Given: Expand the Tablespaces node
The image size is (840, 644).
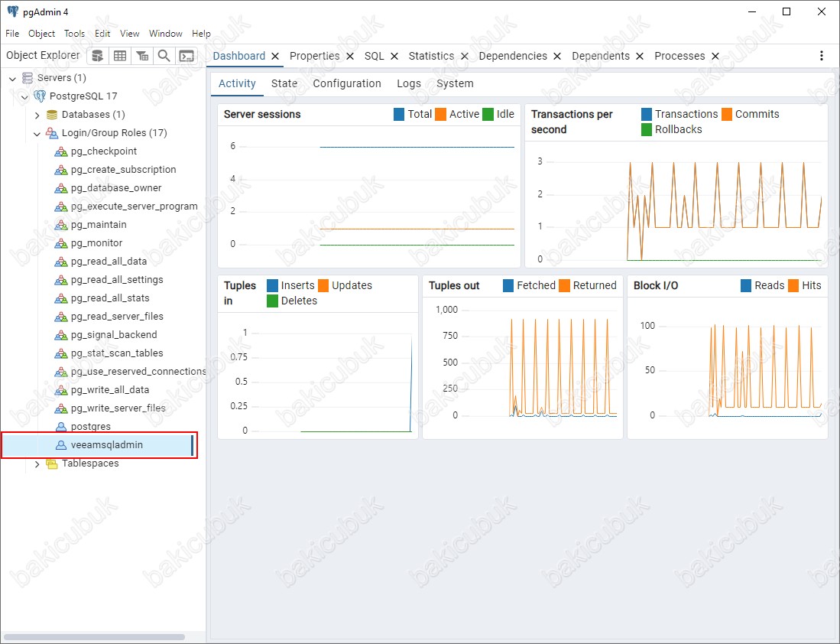Looking at the screenshot, I should (37, 463).
